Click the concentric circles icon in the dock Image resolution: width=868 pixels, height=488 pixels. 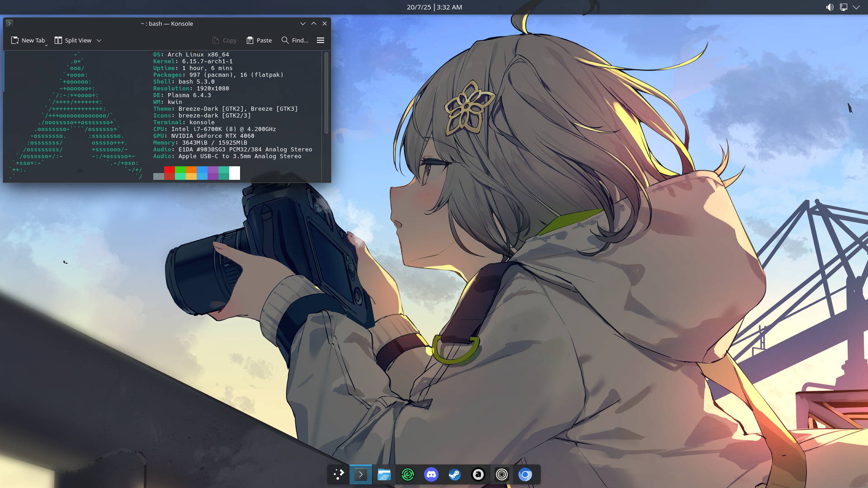[x=502, y=474]
